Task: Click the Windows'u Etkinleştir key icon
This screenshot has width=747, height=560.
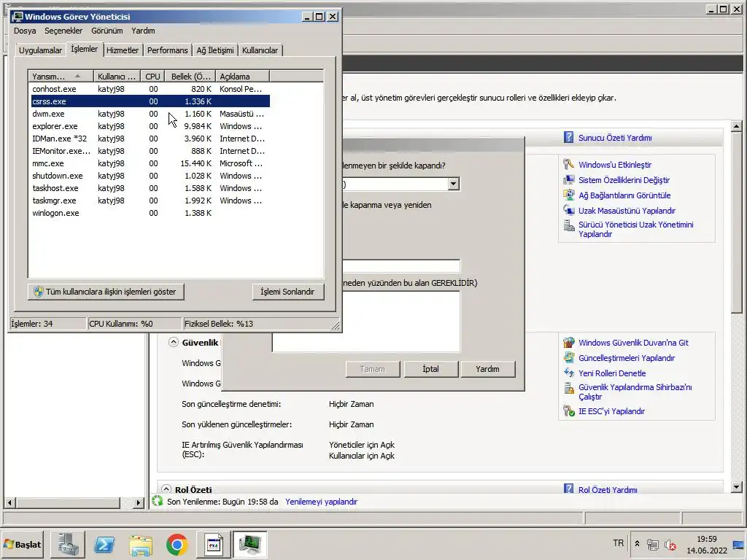Action: click(x=568, y=164)
